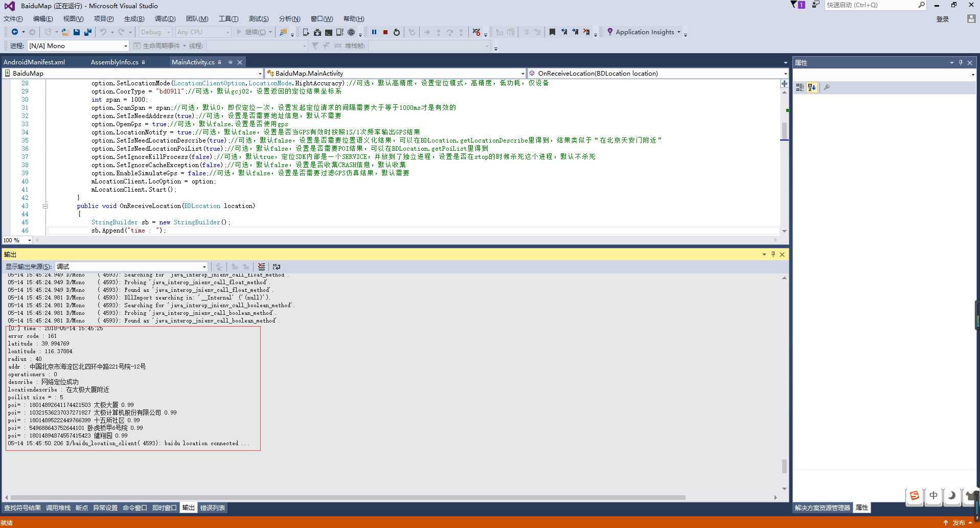Open the 错误列表 bottom tab

click(x=213, y=508)
